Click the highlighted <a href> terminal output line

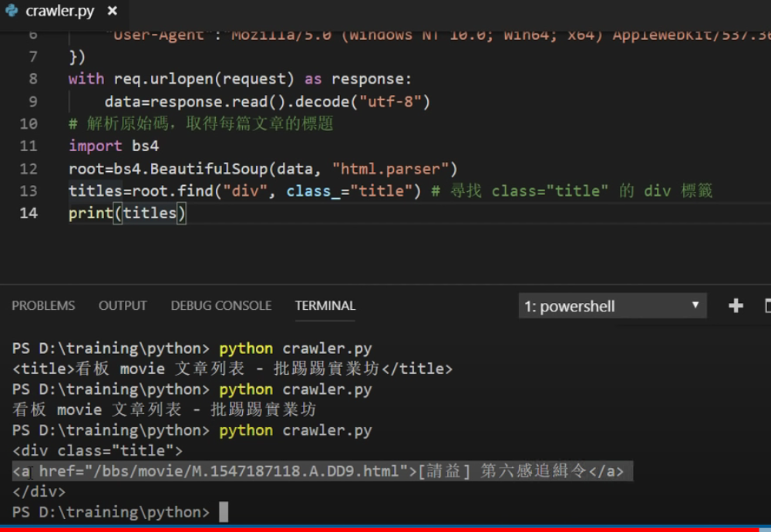click(318, 471)
